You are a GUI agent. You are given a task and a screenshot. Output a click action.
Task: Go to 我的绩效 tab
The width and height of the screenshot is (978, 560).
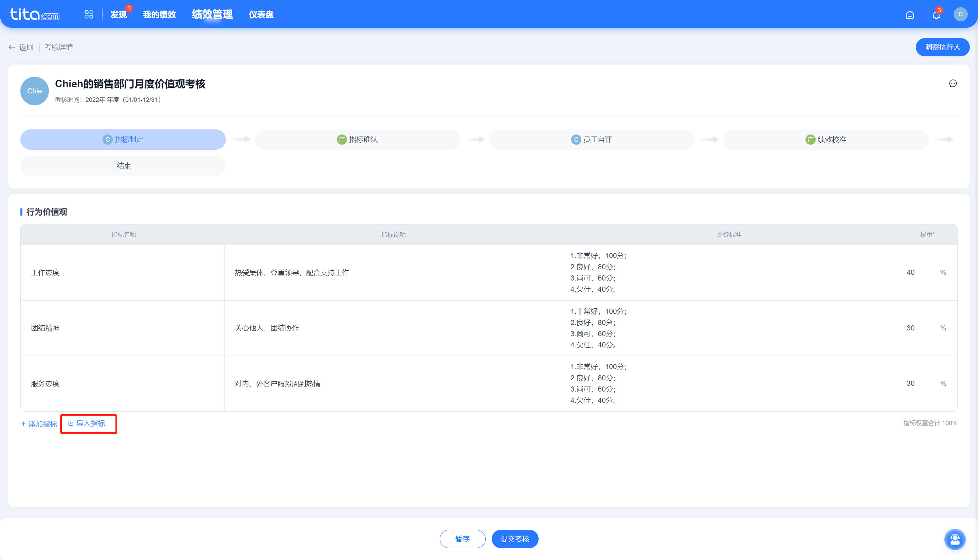(159, 15)
